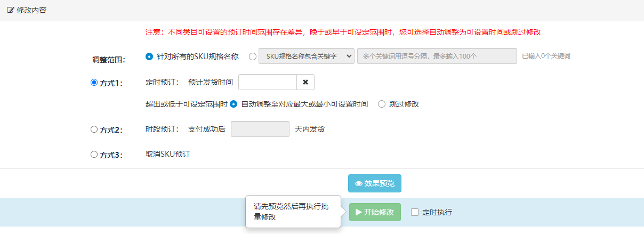The image size is (644, 234).
Task: Focus the 预计发货时间 date input field
Action: click(268, 82)
